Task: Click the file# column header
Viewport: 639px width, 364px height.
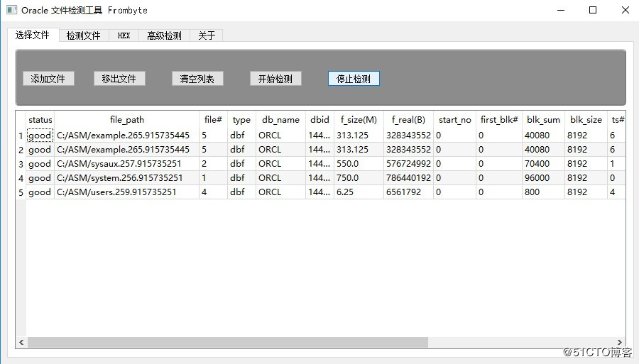Action: coord(213,120)
